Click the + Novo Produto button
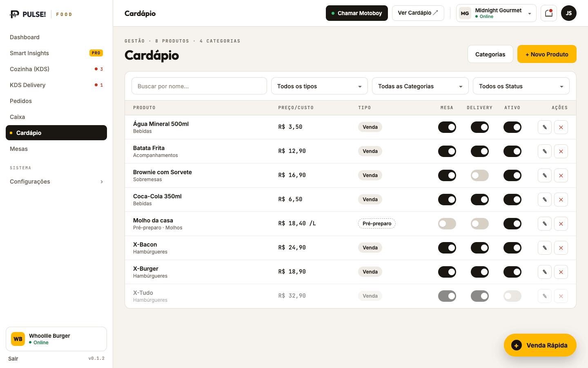This screenshot has height=368, width=588. pyautogui.click(x=547, y=54)
